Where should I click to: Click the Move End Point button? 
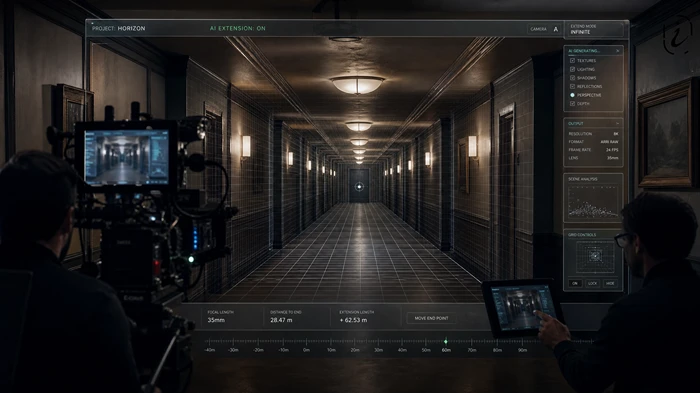coord(431,318)
